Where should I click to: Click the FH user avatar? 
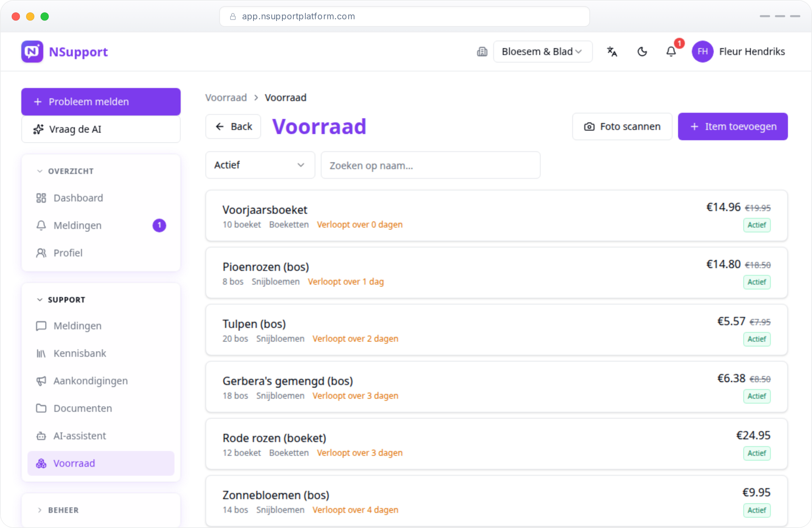coord(702,52)
